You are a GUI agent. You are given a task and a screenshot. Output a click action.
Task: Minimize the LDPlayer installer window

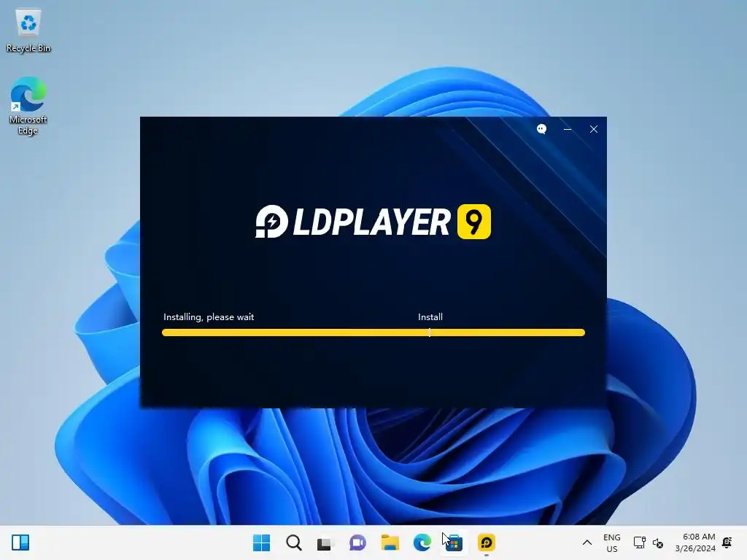click(568, 129)
